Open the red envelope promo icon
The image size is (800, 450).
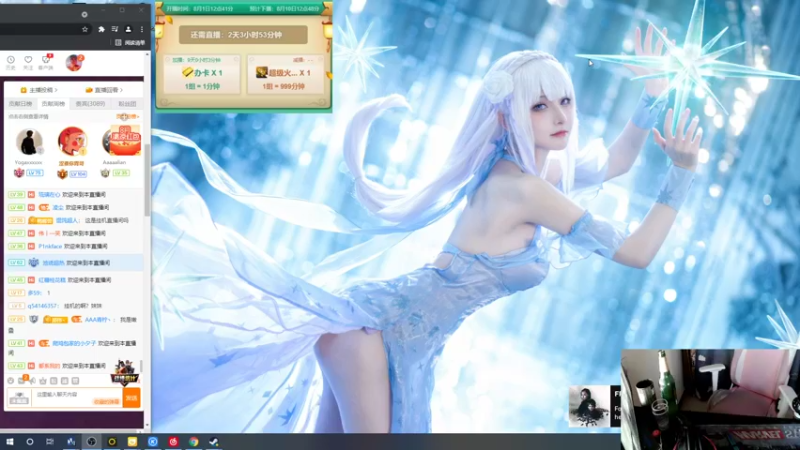pyautogui.click(x=125, y=141)
